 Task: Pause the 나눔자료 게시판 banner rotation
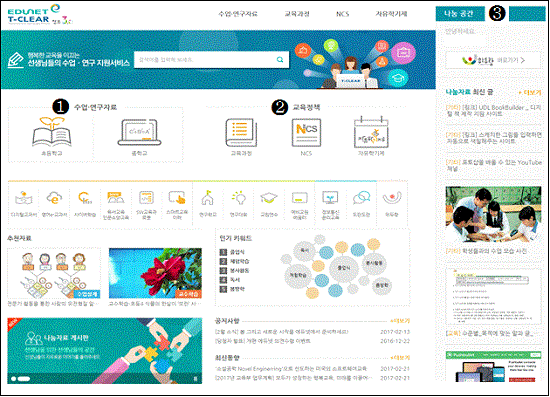pos(195,379)
